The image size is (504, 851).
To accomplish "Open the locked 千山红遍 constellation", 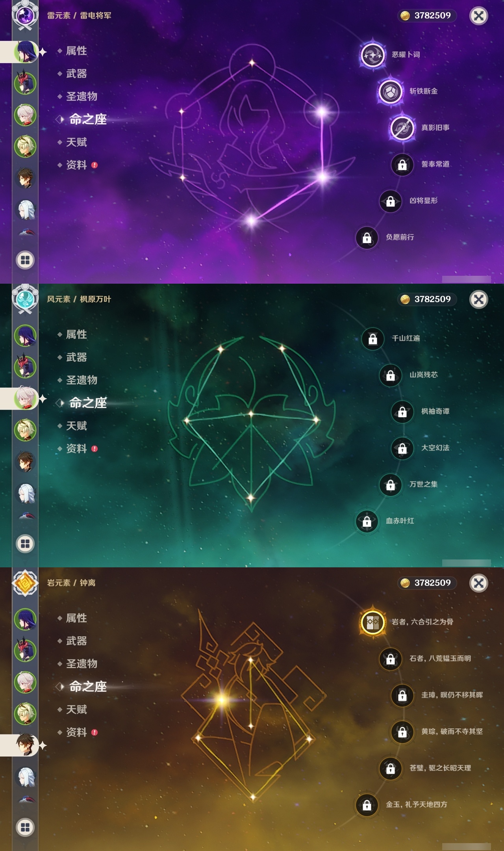I will (x=372, y=338).
